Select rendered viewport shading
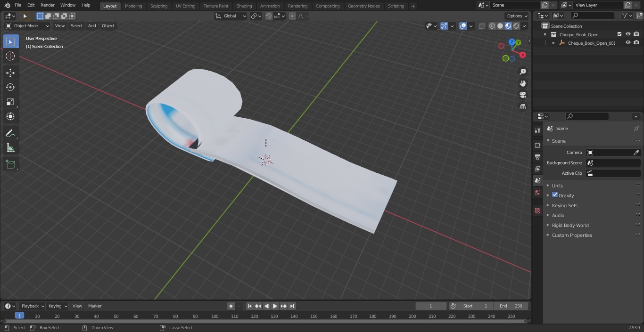 (516, 26)
